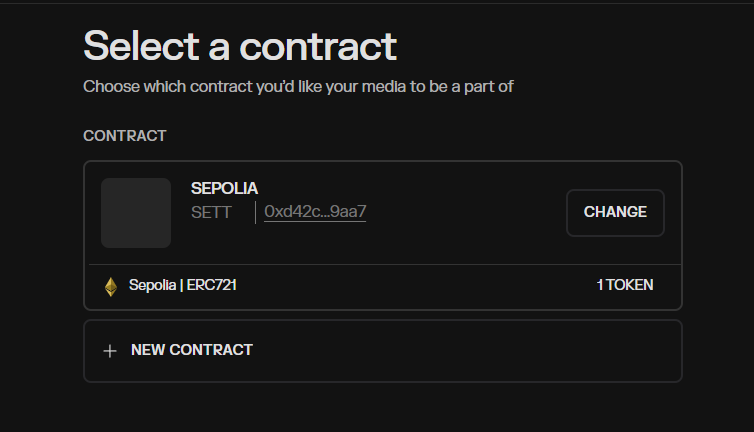The width and height of the screenshot is (754, 432).
Task: Click the gray contract thumbnail placeholder
Action: click(x=136, y=213)
